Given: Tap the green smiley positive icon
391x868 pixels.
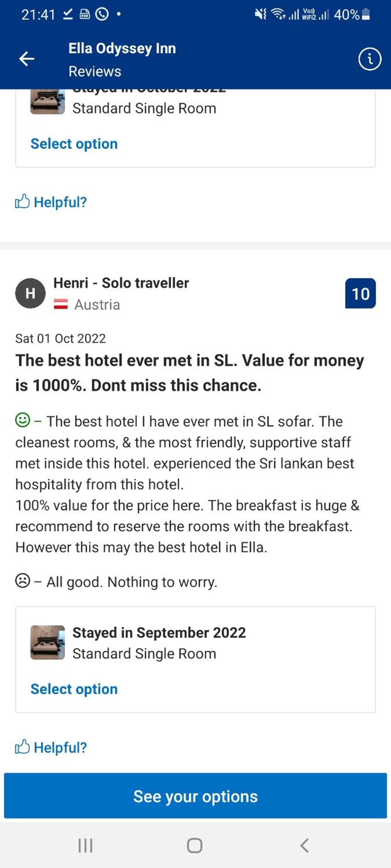Looking at the screenshot, I should pyautogui.click(x=22, y=420).
